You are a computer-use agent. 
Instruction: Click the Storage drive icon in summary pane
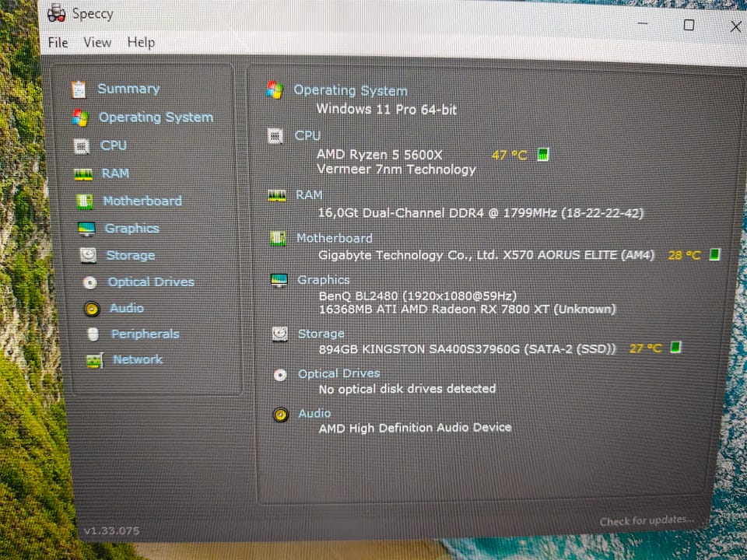(279, 334)
